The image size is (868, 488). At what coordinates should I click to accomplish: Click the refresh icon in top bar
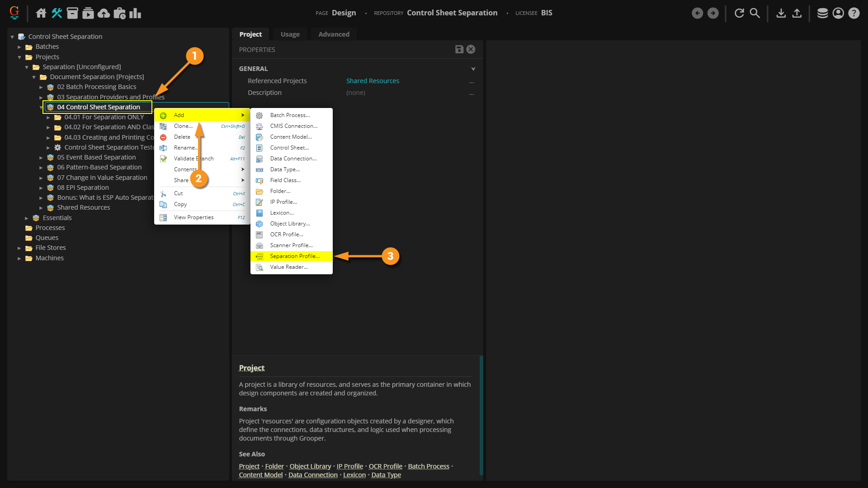(x=739, y=13)
